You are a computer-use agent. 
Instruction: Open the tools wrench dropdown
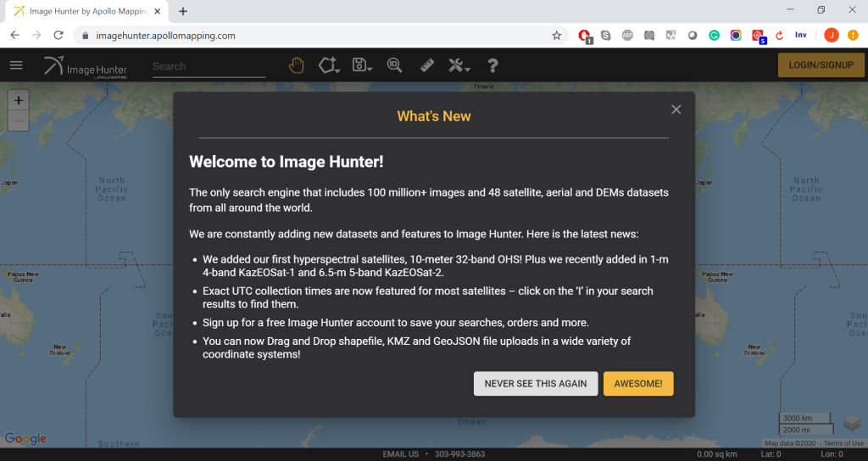pyautogui.click(x=459, y=65)
